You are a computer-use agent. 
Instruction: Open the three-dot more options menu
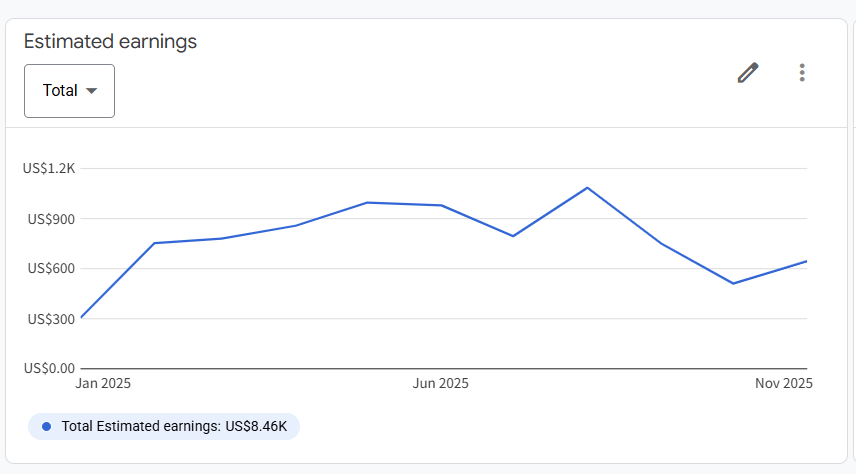pyautogui.click(x=801, y=73)
